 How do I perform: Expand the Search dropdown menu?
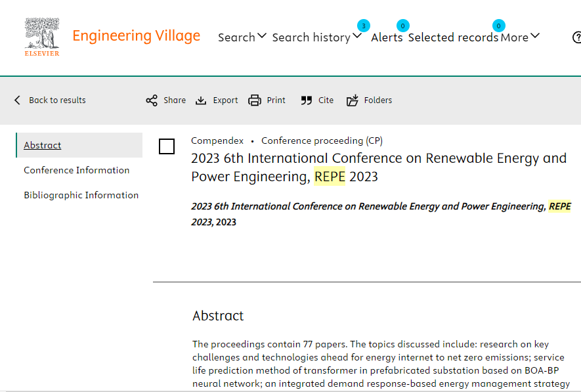tap(242, 37)
